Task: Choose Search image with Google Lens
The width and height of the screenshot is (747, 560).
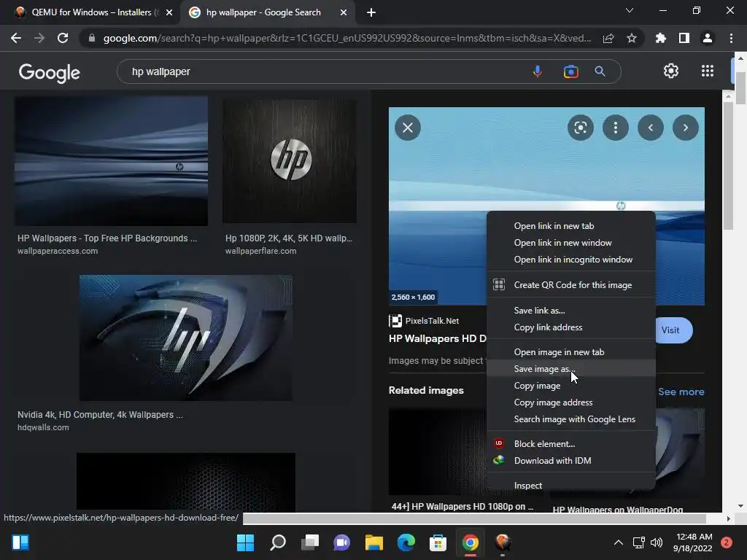Action: [x=571, y=419]
